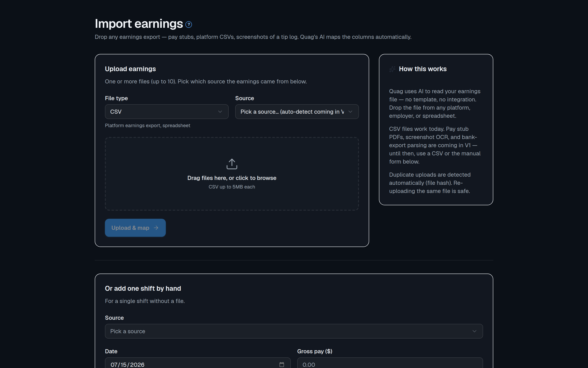Expand the Pick a source dropdown for manual shift
The image size is (588, 368).
pos(294,331)
